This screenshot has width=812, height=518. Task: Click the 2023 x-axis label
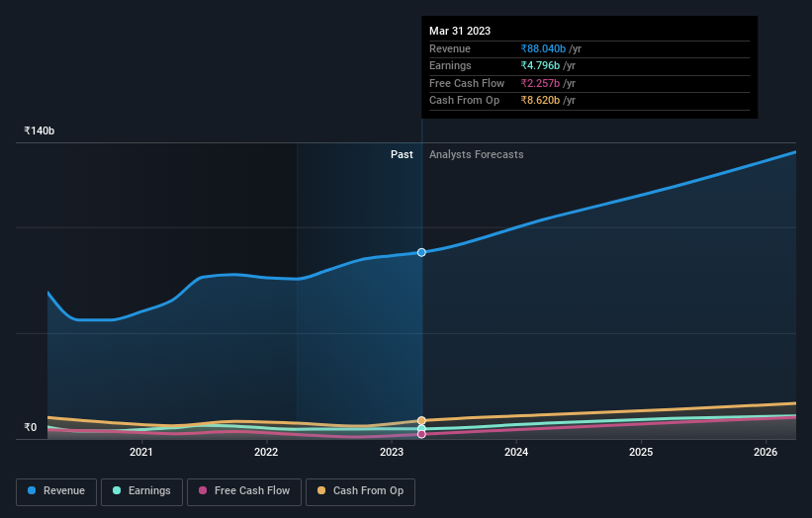[x=392, y=452]
